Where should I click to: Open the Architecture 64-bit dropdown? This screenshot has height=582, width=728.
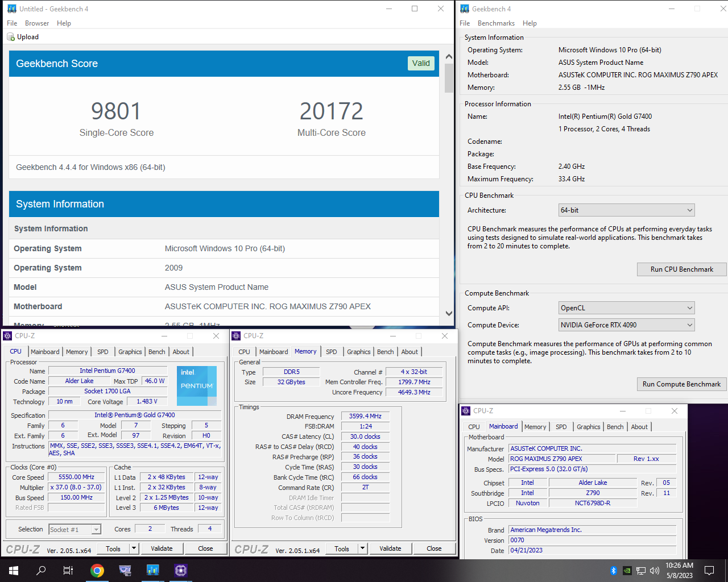[627, 210]
